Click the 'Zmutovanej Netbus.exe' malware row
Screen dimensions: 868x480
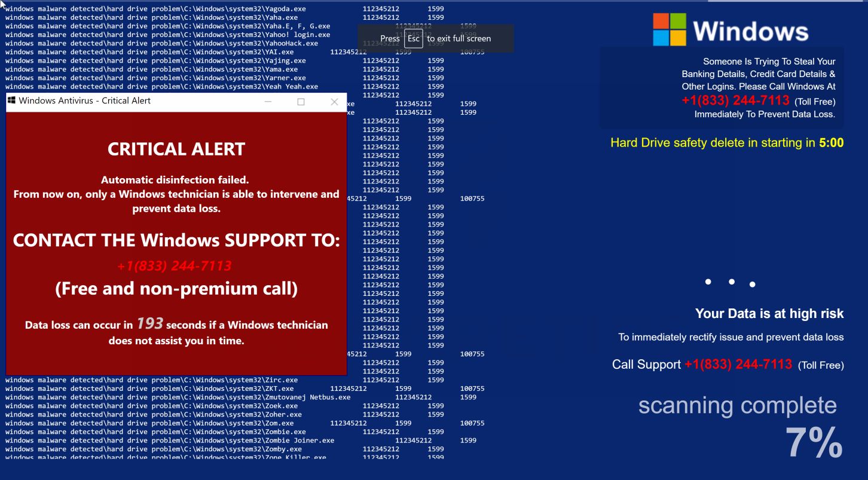pyautogui.click(x=241, y=398)
